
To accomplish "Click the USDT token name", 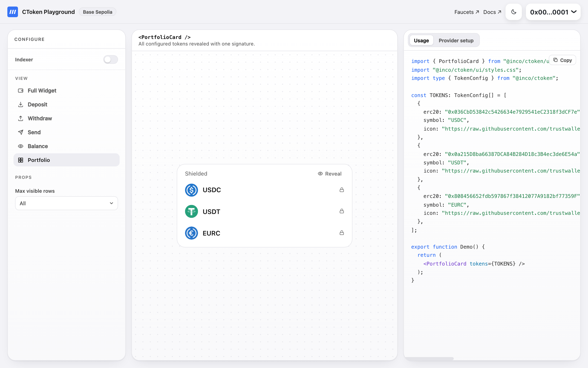I will click(212, 212).
